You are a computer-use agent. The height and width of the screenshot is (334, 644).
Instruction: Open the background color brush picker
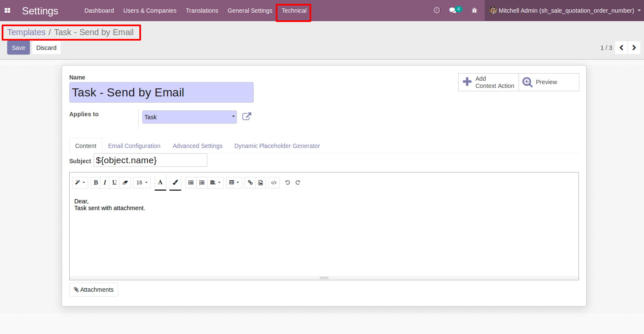pyautogui.click(x=175, y=183)
